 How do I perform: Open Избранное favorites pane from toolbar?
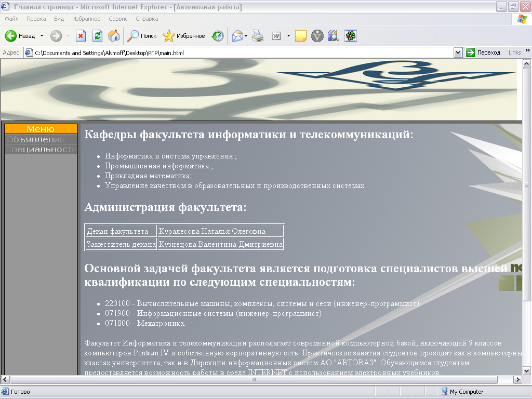pyautogui.click(x=183, y=36)
